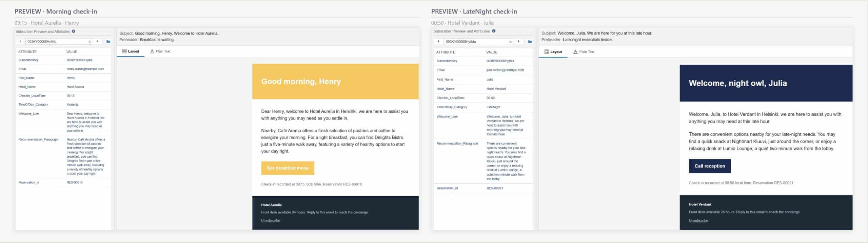Click info icon in LateNight preview's Subscriber Attributes header

(494, 31)
